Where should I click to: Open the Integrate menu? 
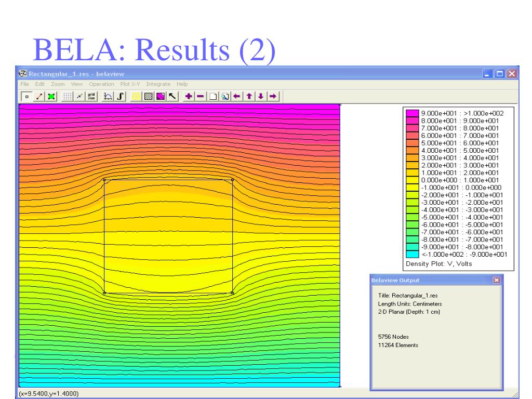tap(158, 84)
